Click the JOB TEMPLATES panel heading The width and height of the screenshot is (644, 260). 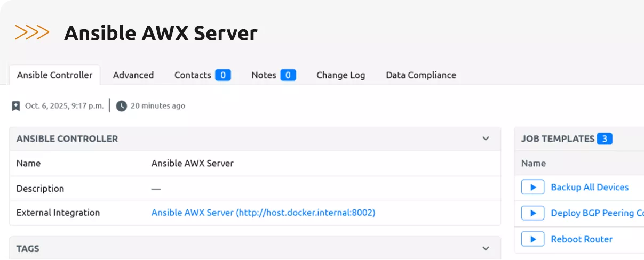coord(558,139)
